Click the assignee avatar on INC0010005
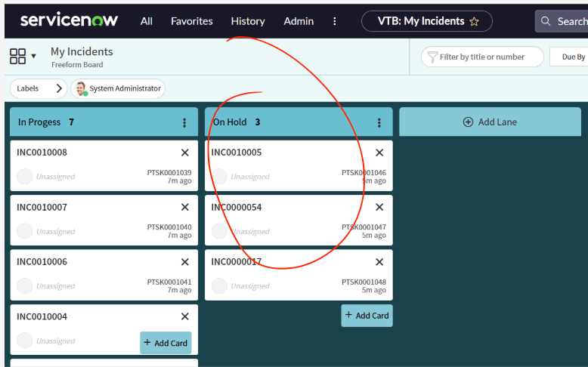The width and height of the screenshot is (588, 367). [x=219, y=177]
